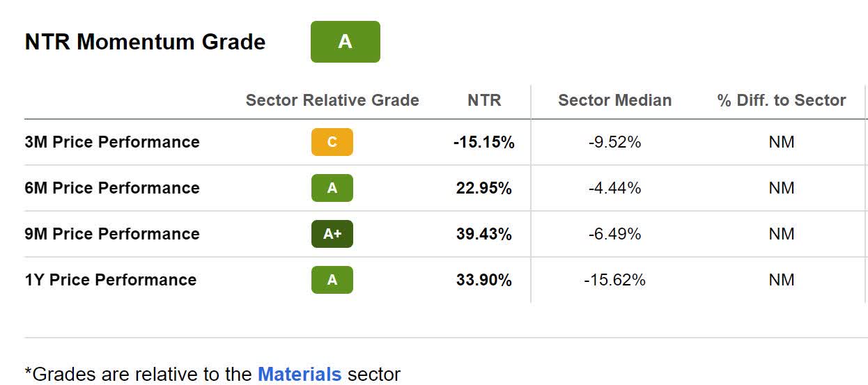
Task: Click the Sector Relative Grade column header
Action: coord(332,100)
